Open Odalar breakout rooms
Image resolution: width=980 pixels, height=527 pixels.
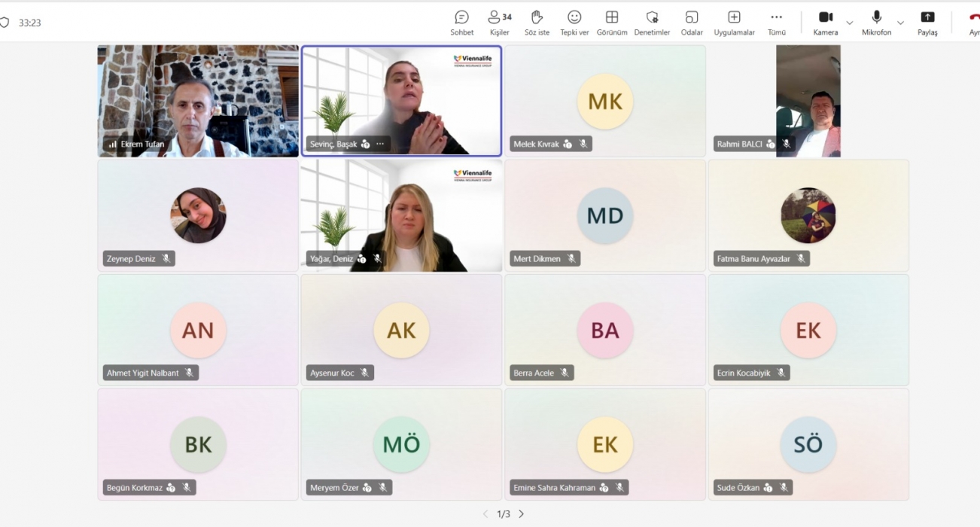[x=691, y=22]
